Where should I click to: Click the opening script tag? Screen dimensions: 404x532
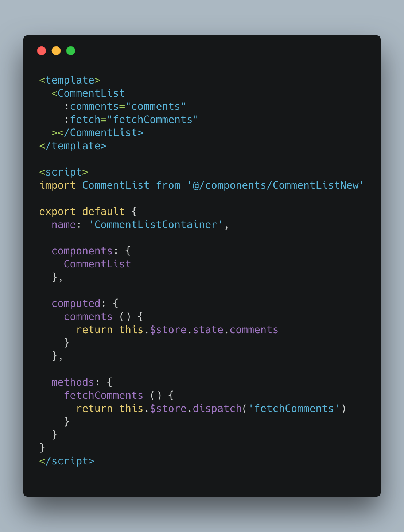(64, 172)
